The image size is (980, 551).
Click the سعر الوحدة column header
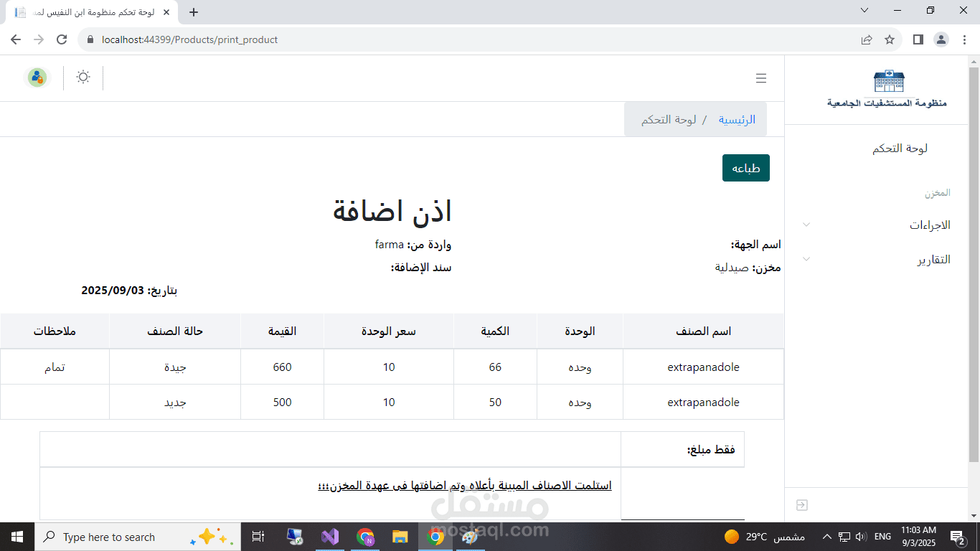(388, 331)
